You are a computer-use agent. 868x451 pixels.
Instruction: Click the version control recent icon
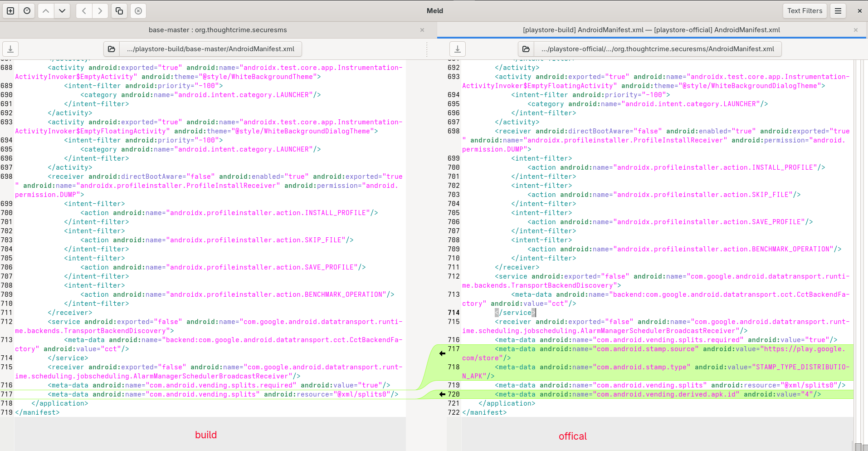[27, 11]
